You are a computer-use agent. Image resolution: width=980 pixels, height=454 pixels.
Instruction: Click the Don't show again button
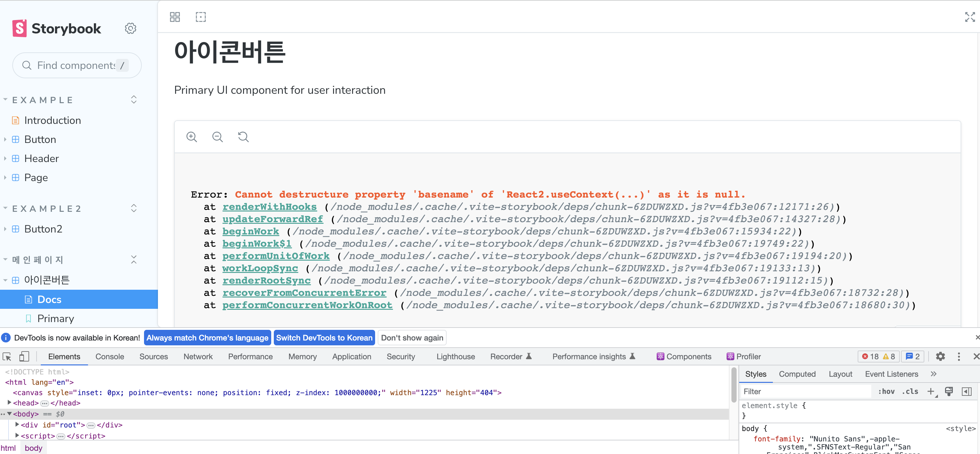point(412,338)
